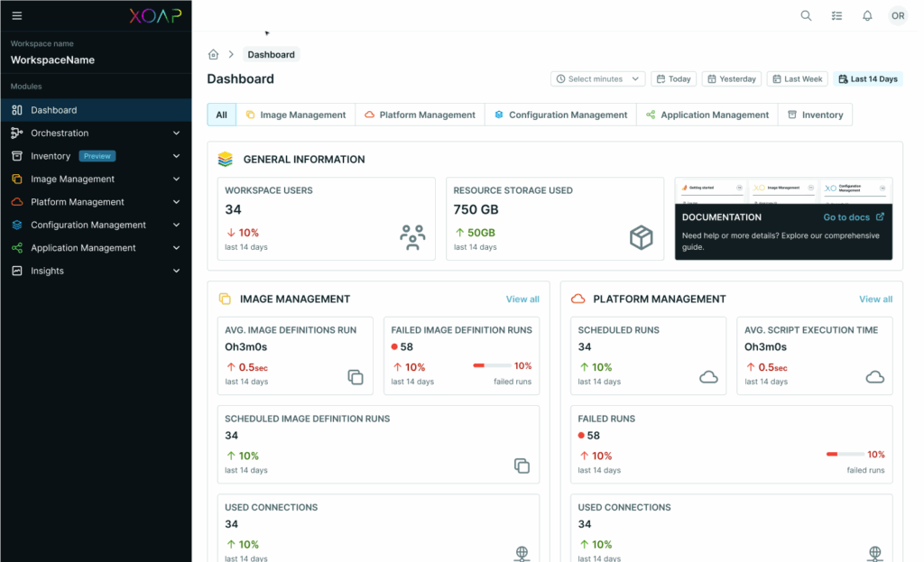Select the Today date filter
This screenshot has height=562, width=924.
point(673,78)
